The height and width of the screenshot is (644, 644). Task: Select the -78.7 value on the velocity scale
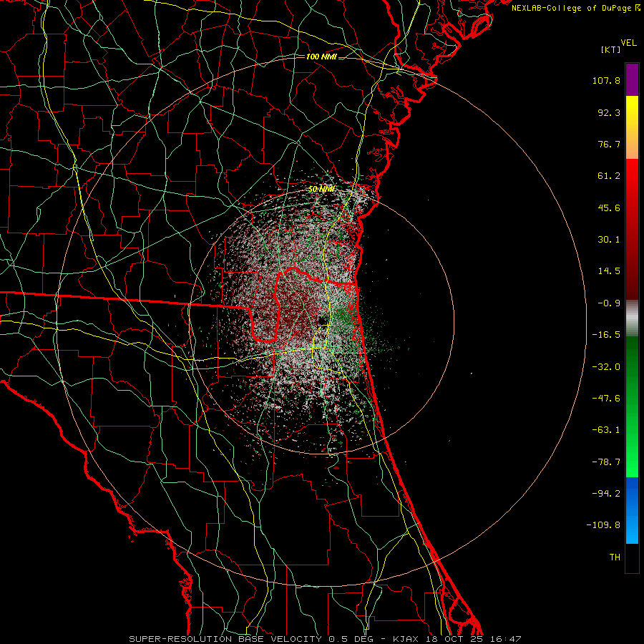click(x=606, y=462)
